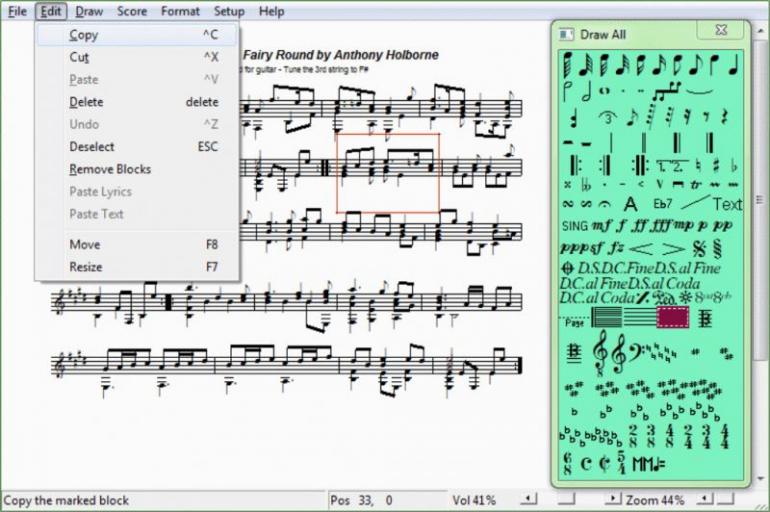Viewport: 770px width, 512px height.
Task: Open the Setup menu
Action: pos(229,11)
